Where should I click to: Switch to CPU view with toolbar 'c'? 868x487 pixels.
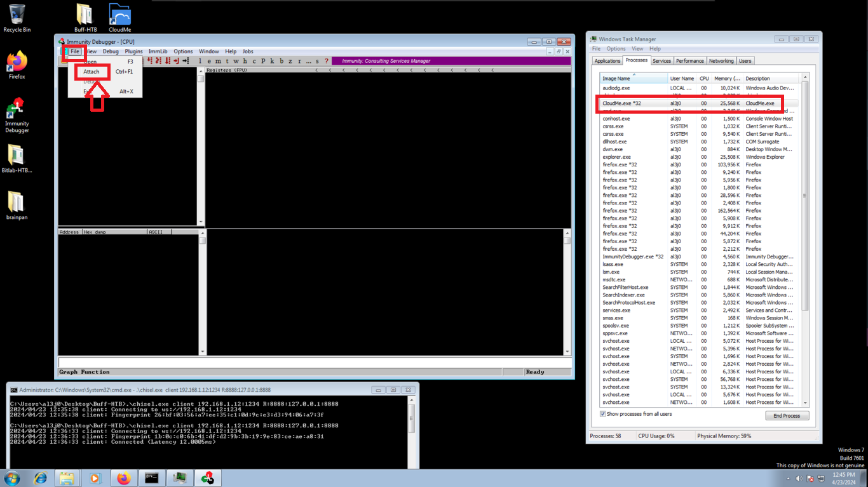(x=254, y=61)
